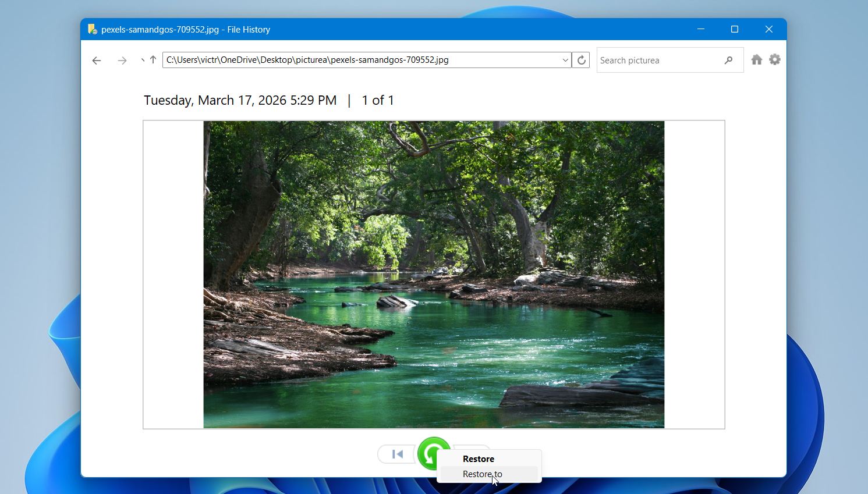Viewport: 868px width, 494px height.
Task: Select Restore to from the context menu
Action: [483, 474]
